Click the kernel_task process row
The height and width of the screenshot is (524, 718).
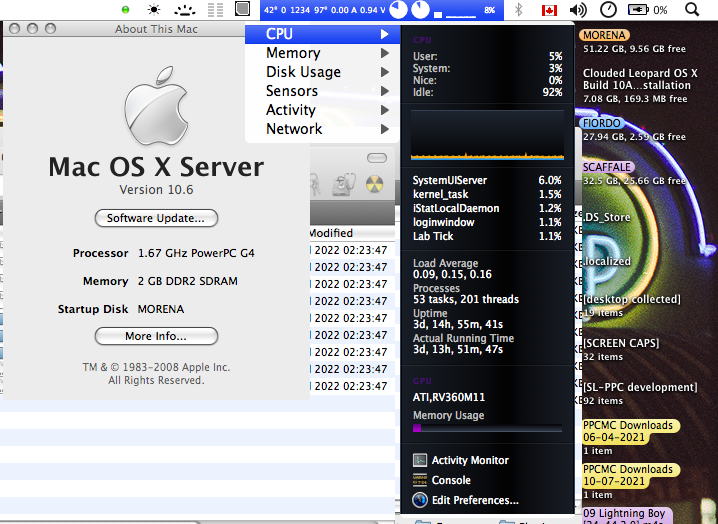tap(487, 194)
